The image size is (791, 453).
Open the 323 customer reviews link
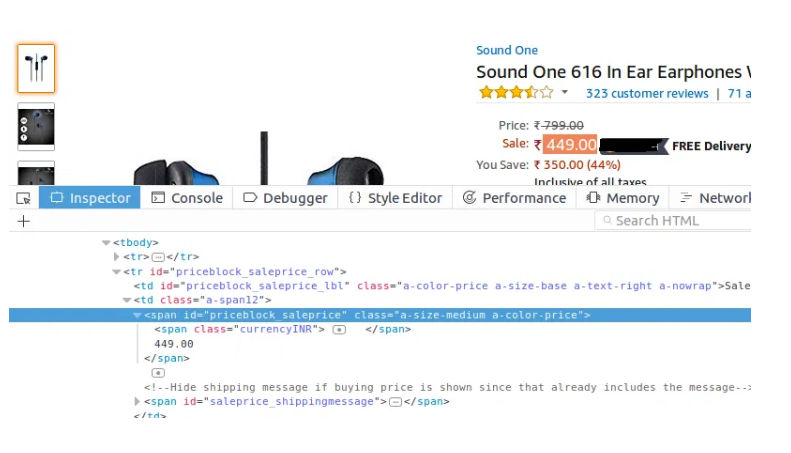pyautogui.click(x=646, y=93)
